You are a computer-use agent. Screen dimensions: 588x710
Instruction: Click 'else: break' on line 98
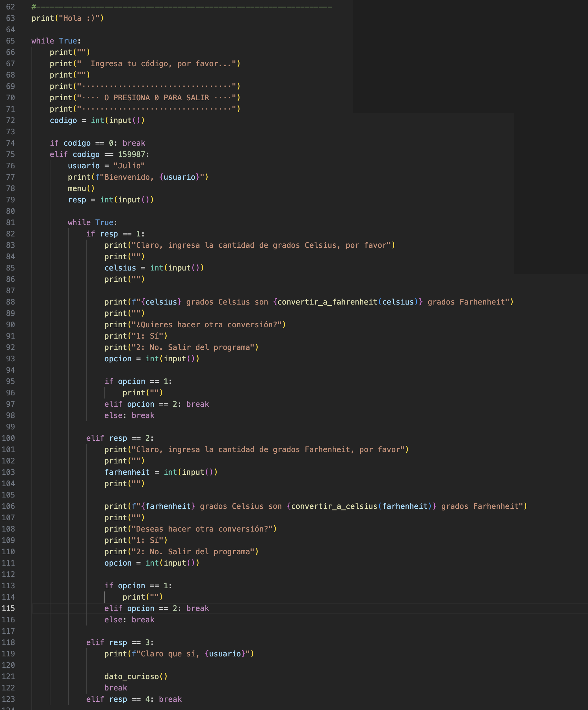129,416
